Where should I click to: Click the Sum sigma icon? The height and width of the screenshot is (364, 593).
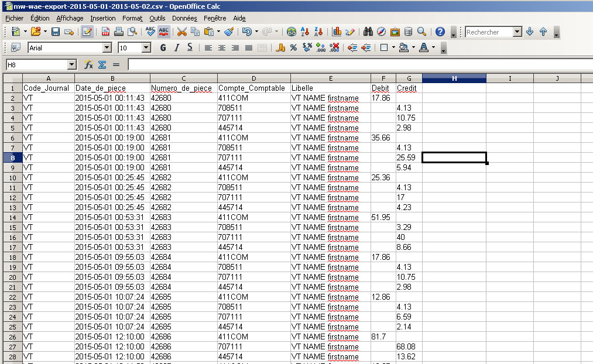pos(102,65)
